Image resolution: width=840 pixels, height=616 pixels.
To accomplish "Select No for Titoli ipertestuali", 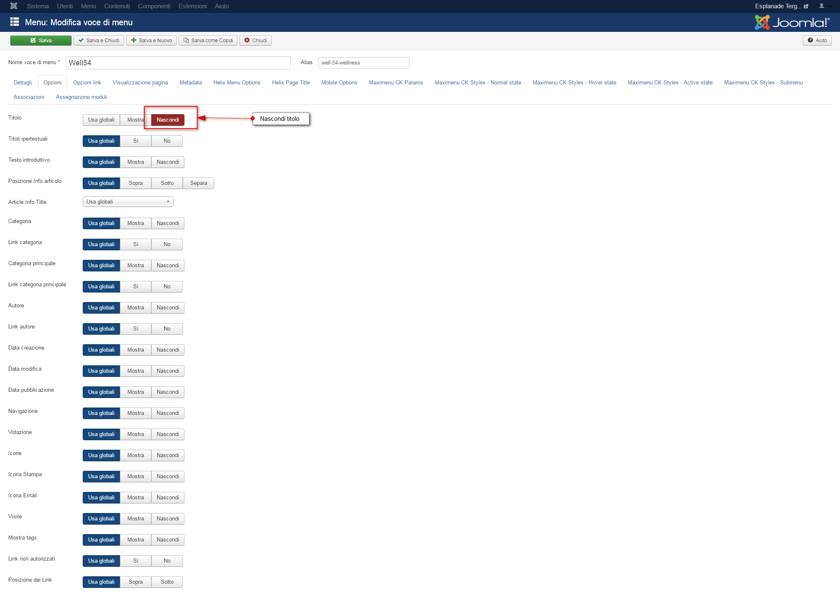I will (x=167, y=141).
